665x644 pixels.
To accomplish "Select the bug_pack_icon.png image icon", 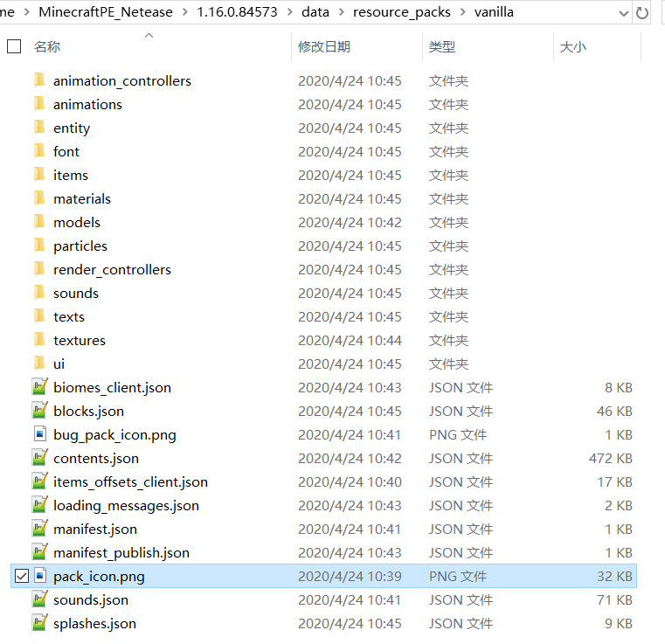I will pyautogui.click(x=40, y=434).
